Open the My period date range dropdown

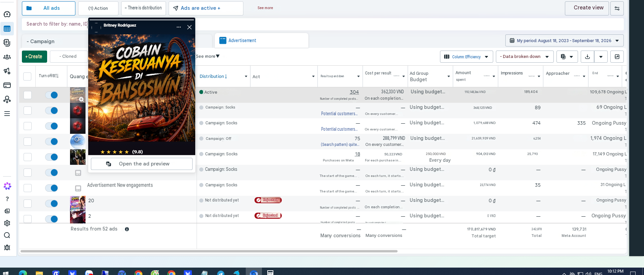click(x=565, y=40)
